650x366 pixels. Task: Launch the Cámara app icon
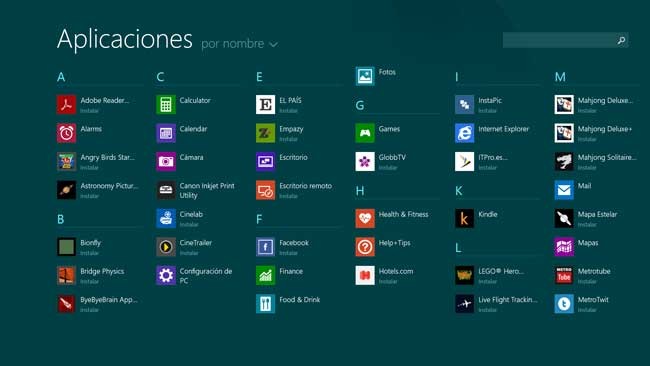pos(166,162)
